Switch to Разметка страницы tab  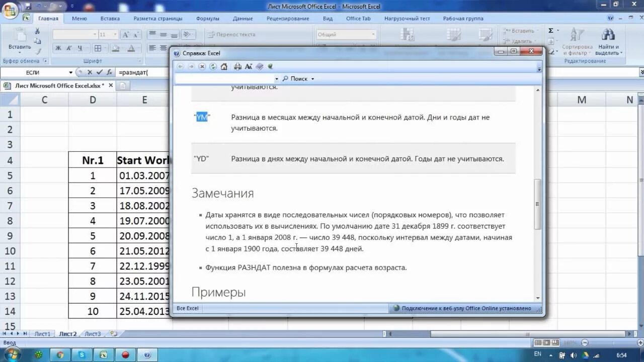[158, 19]
